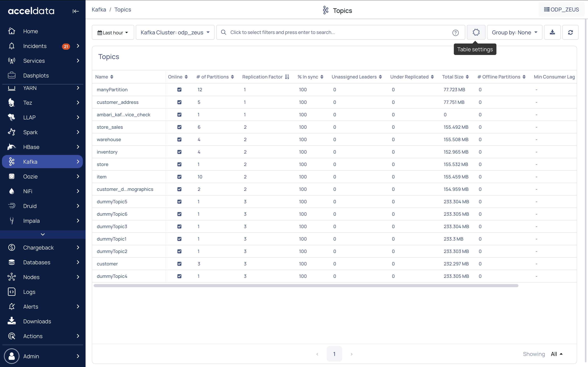Viewport: 588px width, 367px height.
Task: Open the Last hour time range dropdown
Action: coord(113,33)
